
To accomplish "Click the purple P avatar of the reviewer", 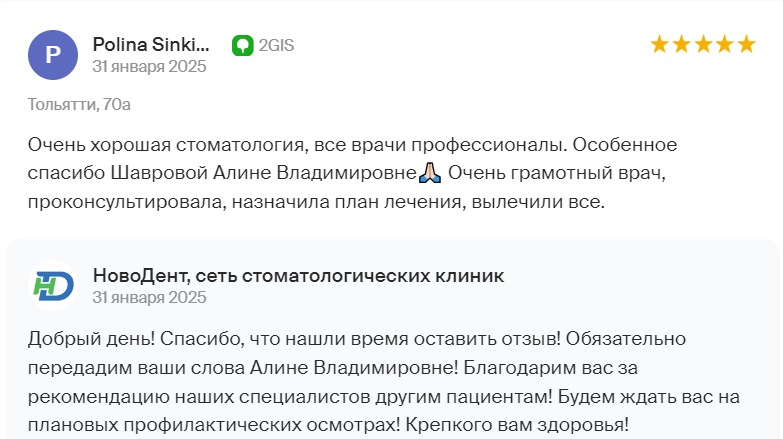I will (x=53, y=55).
